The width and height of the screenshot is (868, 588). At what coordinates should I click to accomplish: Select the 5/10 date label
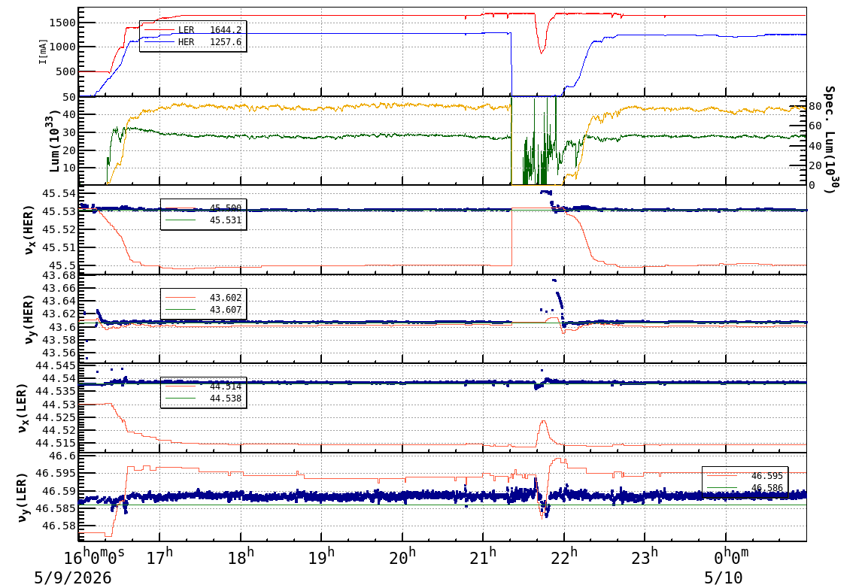coord(723,578)
